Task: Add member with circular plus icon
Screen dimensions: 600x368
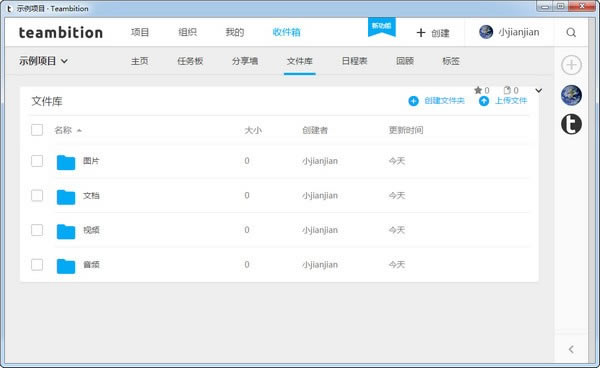Action: point(571,65)
